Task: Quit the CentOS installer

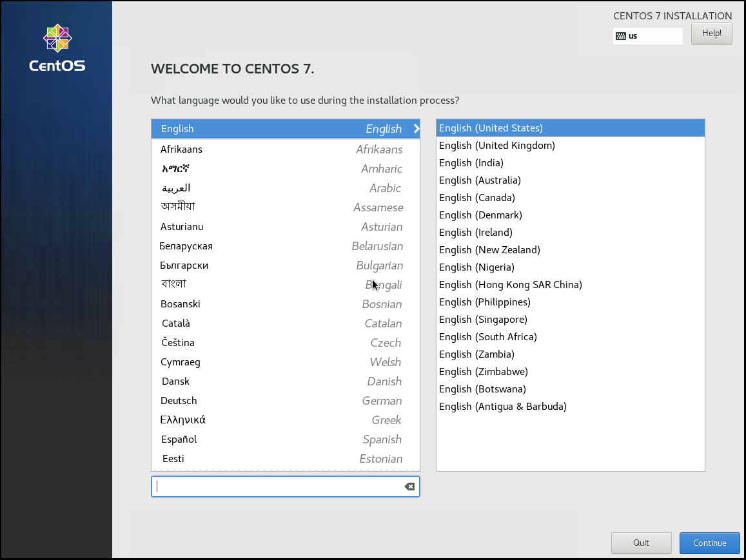Action: click(641, 543)
